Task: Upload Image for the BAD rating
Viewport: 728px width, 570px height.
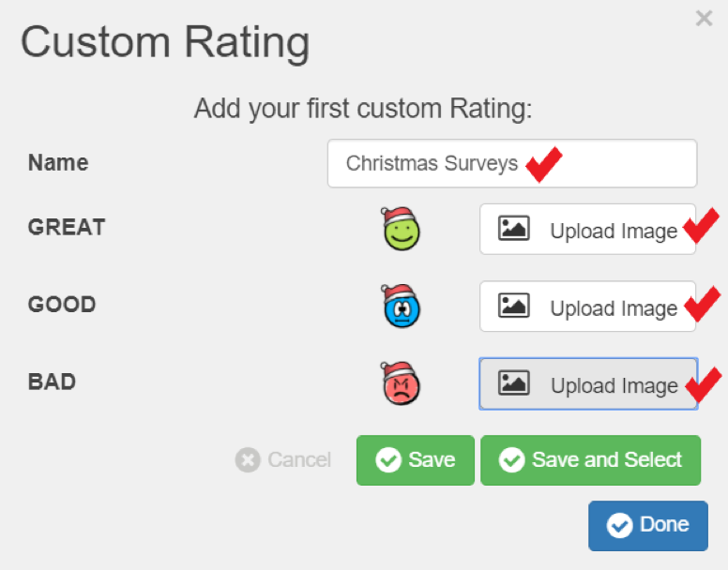Action: click(588, 383)
